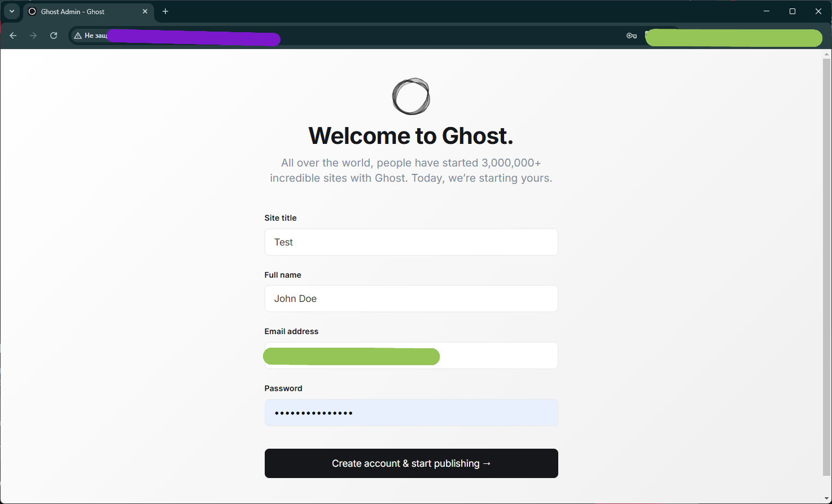Click the page's vertical scrollbar thumb
This screenshot has height=504, width=832.
pyautogui.click(x=827, y=267)
